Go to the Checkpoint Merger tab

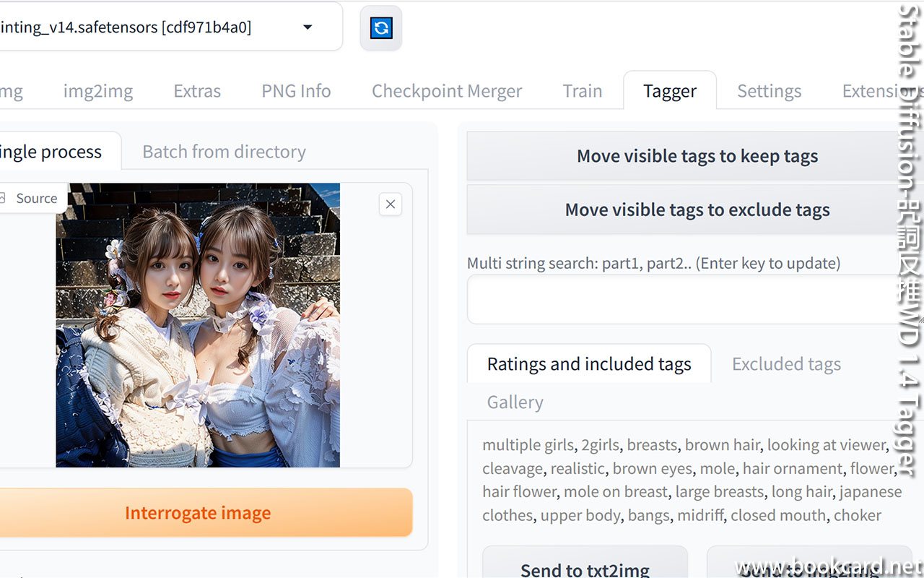tap(446, 90)
